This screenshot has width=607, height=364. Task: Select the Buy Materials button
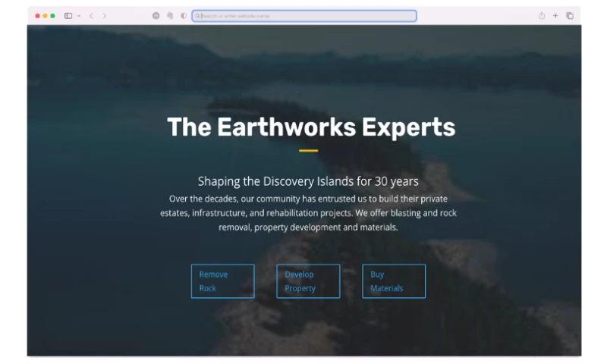[394, 281]
